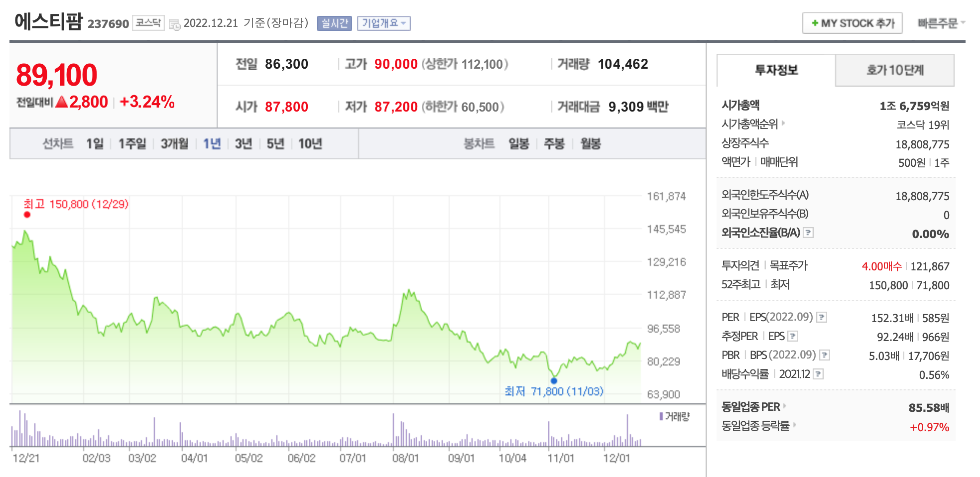The image size is (980, 477).
Task: Select 5년 line chart period
Action: pyautogui.click(x=275, y=144)
